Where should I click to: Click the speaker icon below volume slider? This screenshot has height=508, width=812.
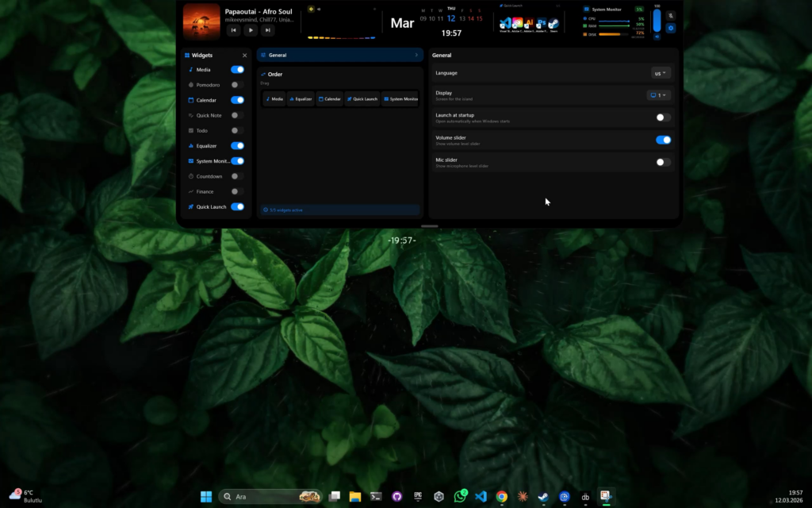[657, 37]
